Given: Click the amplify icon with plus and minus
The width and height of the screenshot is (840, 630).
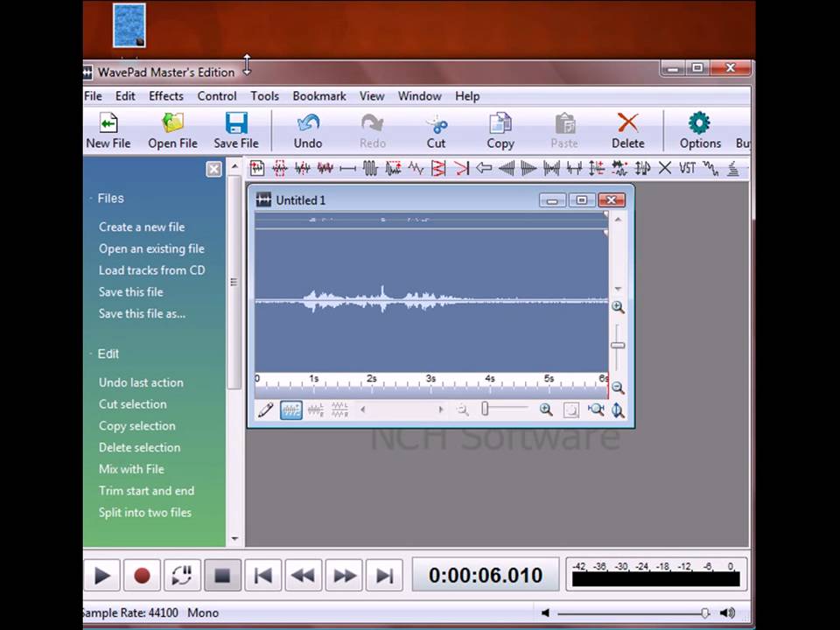Looking at the screenshot, I should coord(596,168).
